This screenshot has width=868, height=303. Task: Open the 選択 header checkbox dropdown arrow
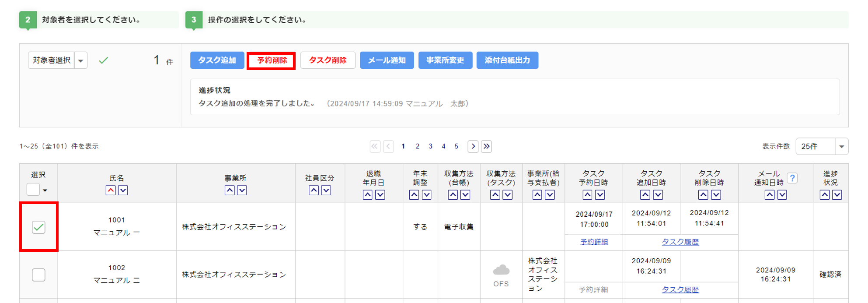click(x=45, y=190)
